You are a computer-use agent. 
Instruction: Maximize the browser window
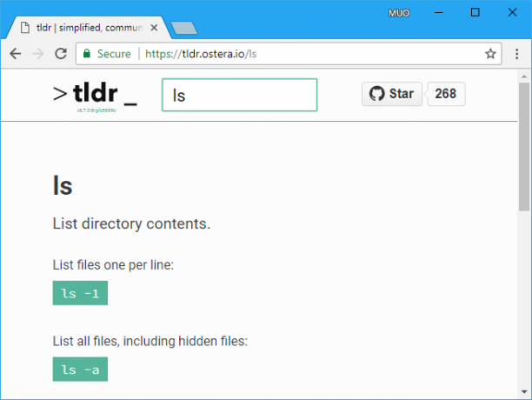[x=475, y=12]
